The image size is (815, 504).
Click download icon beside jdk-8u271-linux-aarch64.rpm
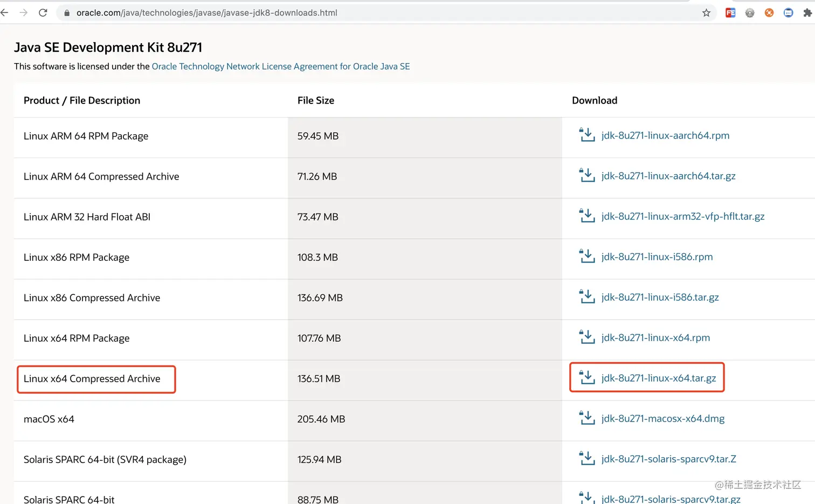(x=586, y=135)
